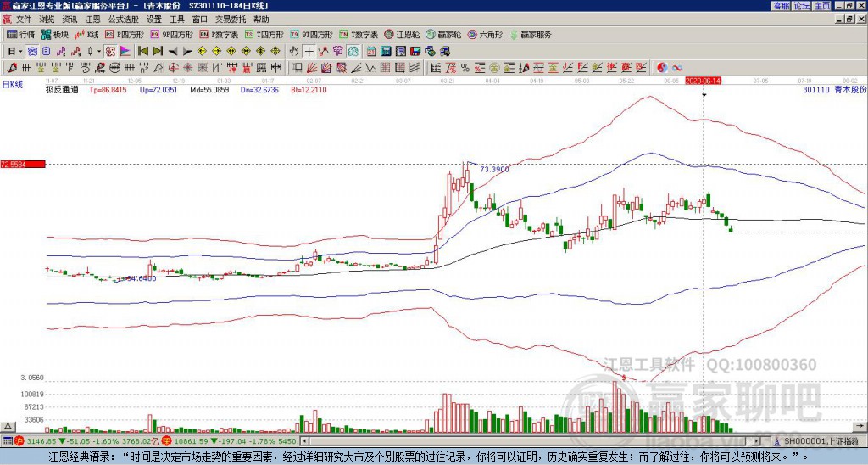
Task: Toggle the 权 adjustment button in toolbar
Action: [110, 52]
